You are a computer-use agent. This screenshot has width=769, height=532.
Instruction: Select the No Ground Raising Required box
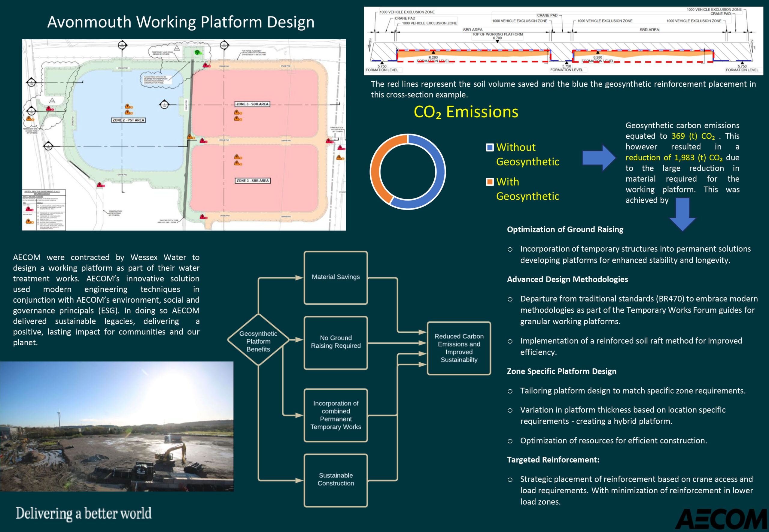336,343
